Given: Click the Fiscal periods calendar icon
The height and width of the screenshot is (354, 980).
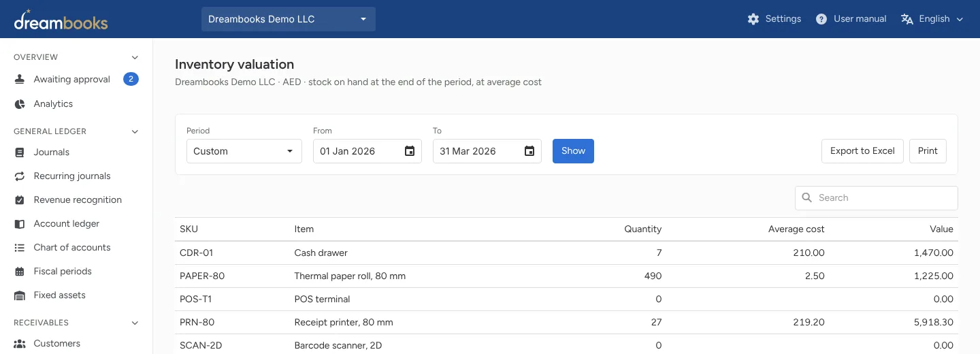Looking at the screenshot, I should click(20, 272).
